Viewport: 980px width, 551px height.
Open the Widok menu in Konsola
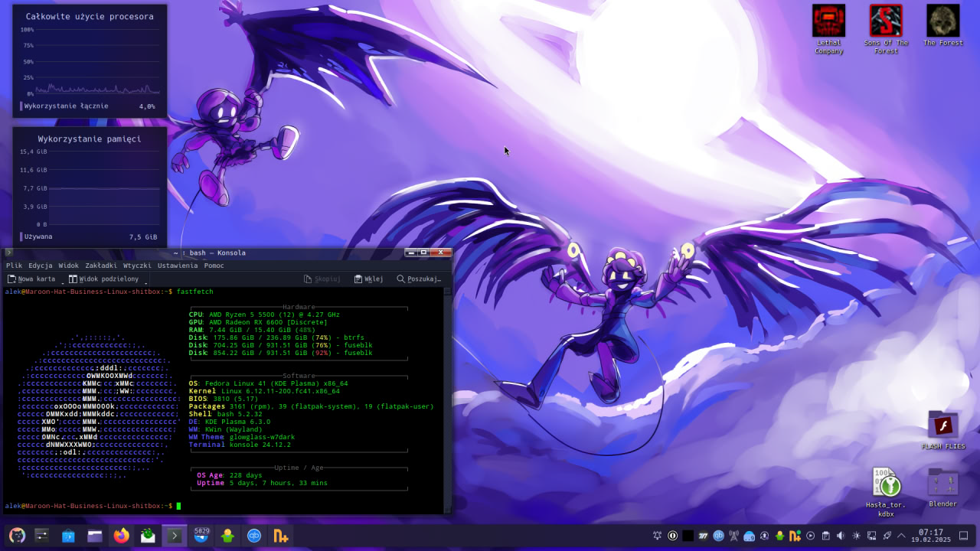coord(68,266)
